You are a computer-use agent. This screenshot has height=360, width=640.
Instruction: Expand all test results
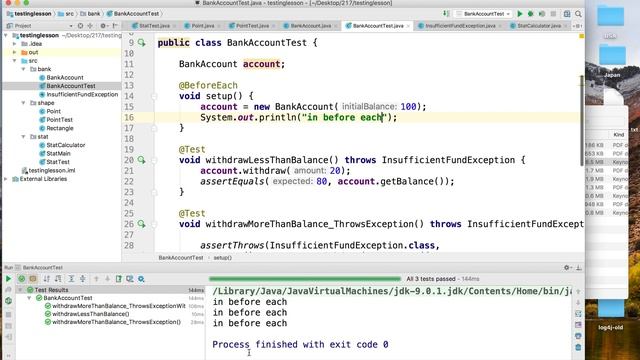[x=71, y=279]
